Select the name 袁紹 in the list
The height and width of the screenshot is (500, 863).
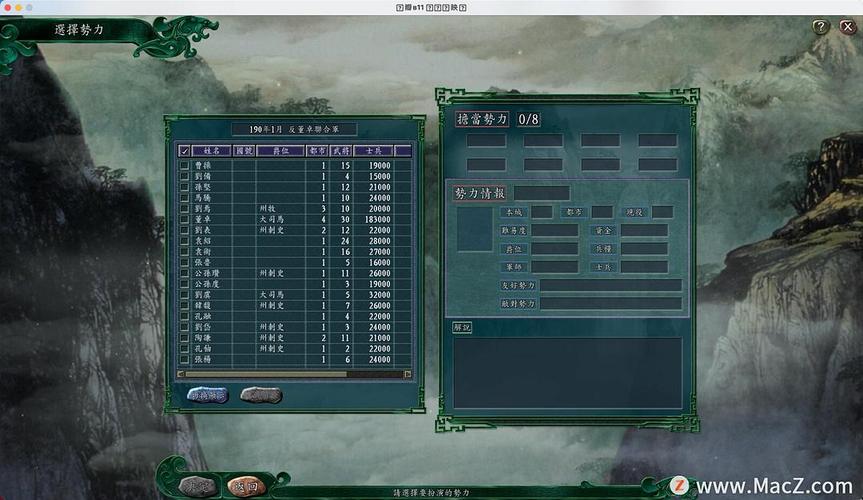(203, 241)
